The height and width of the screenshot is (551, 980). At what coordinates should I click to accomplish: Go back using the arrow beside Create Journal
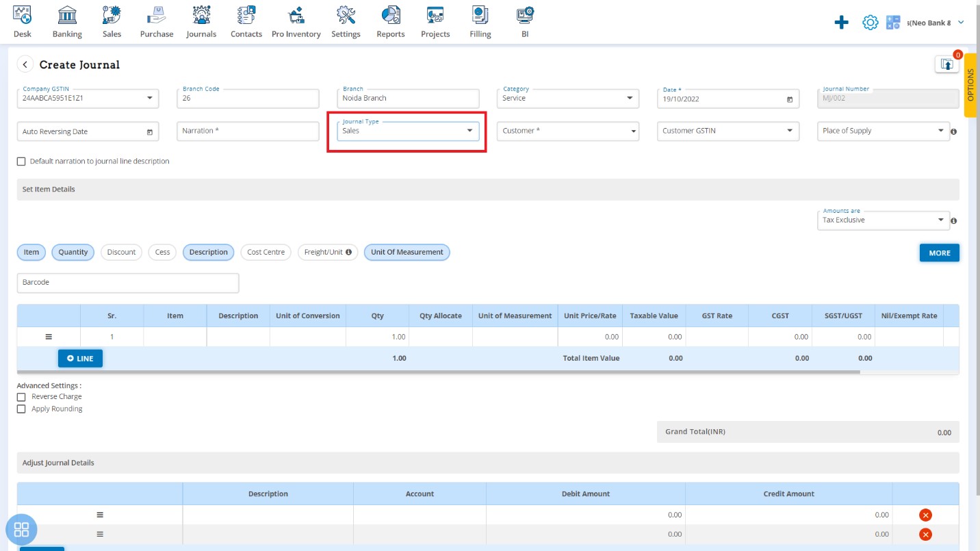point(25,64)
